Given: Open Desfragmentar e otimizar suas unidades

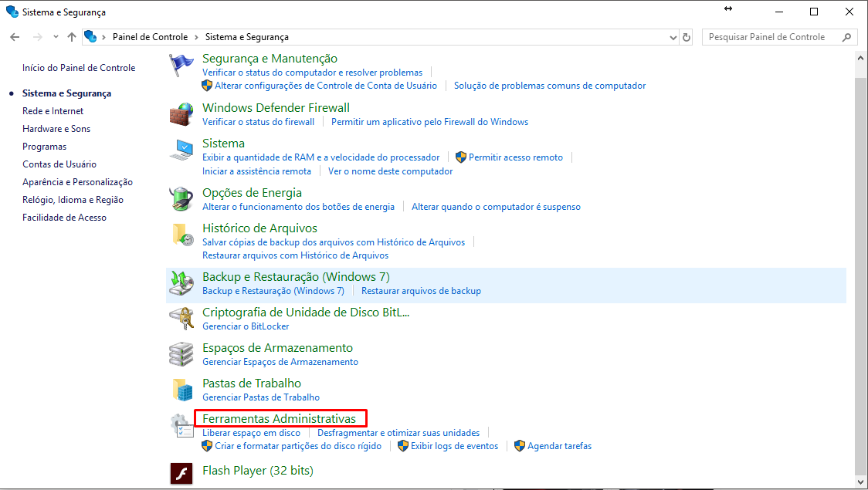Looking at the screenshot, I should coord(398,433).
